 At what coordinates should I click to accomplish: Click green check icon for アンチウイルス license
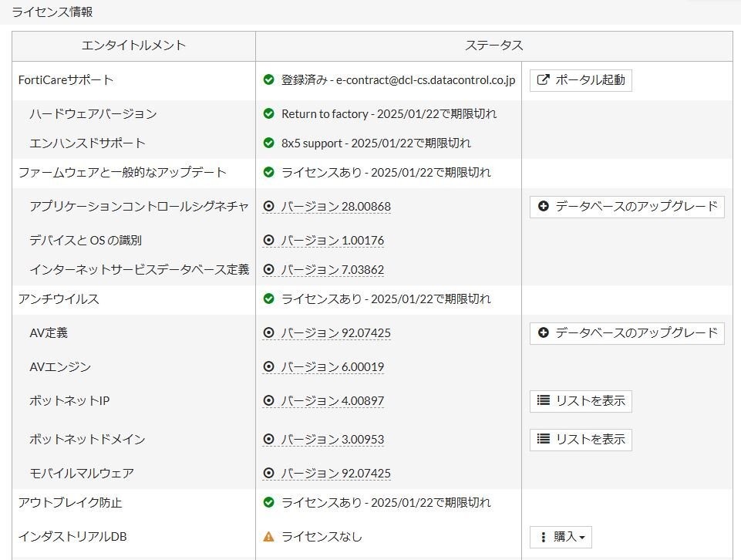268,299
